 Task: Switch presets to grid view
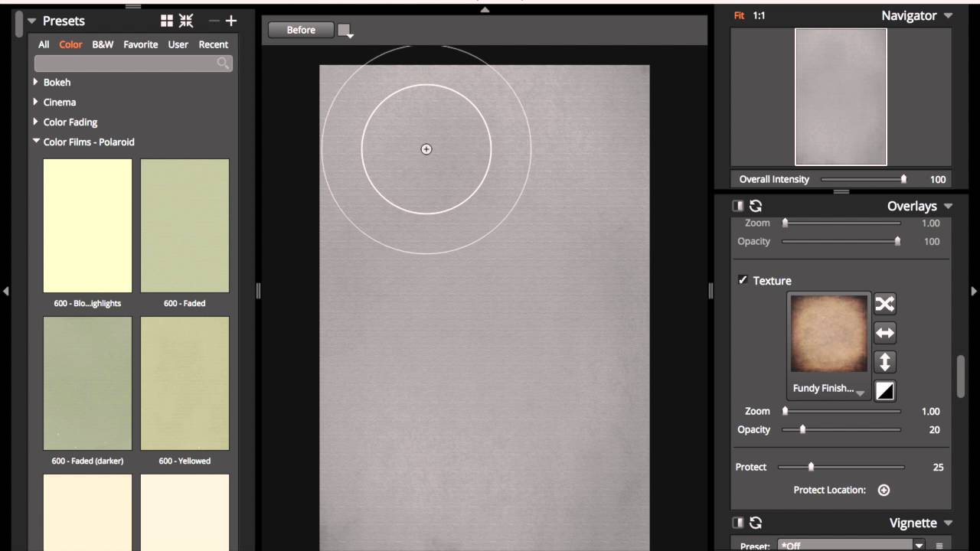[x=167, y=21]
